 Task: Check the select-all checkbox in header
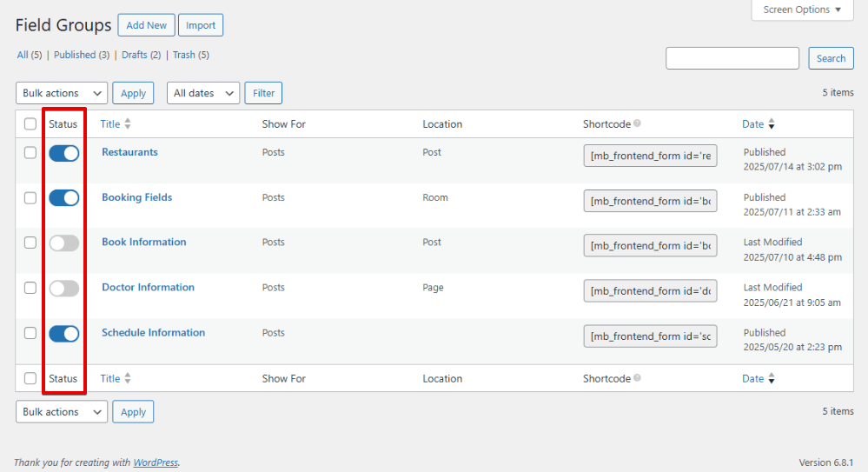click(30, 124)
